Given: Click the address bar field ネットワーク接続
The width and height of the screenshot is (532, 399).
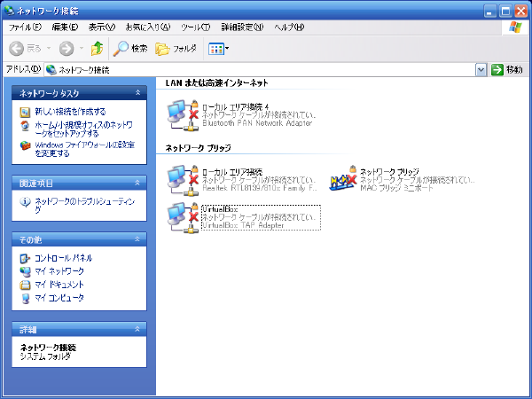Looking at the screenshot, I should (x=260, y=70).
